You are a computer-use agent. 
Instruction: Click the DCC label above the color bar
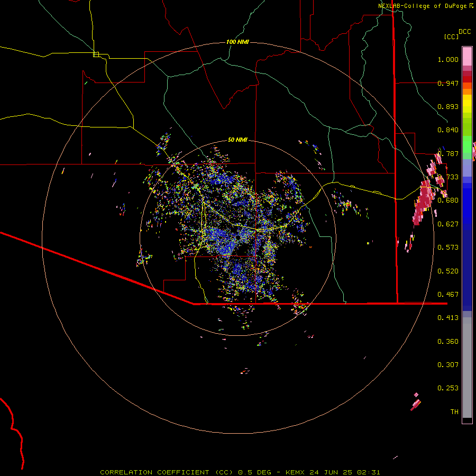tap(465, 32)
